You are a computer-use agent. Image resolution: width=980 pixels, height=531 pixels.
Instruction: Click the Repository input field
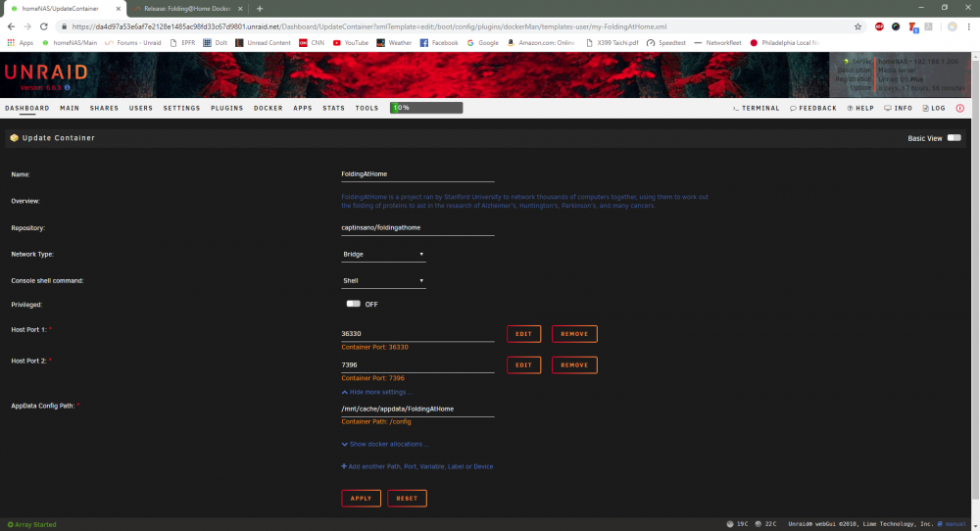pos(417,228)
